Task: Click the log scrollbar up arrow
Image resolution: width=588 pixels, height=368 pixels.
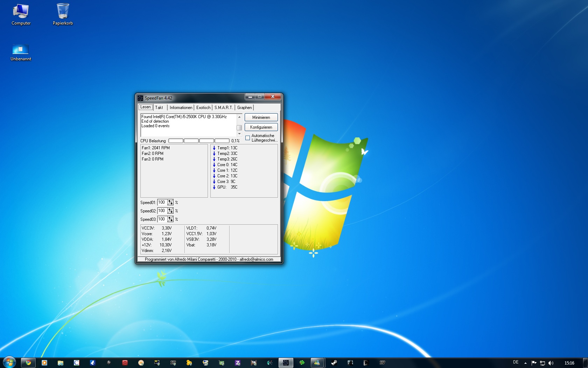Action: 239,117
